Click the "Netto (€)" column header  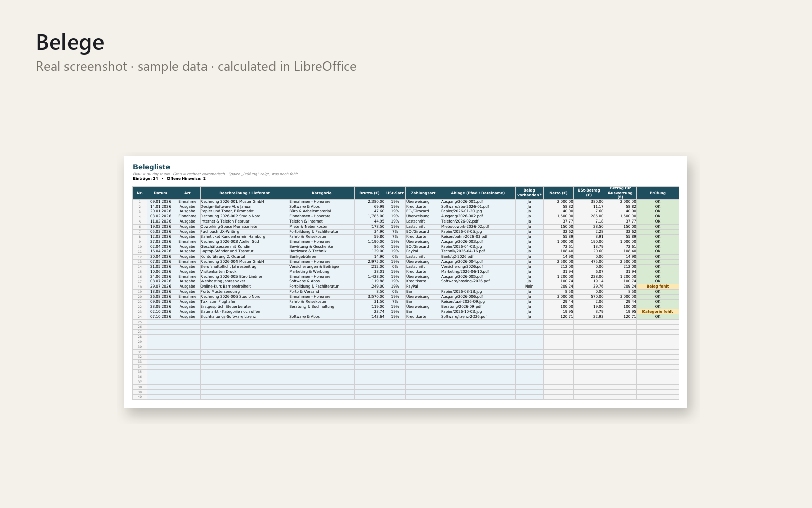click(x=558, y=193)
